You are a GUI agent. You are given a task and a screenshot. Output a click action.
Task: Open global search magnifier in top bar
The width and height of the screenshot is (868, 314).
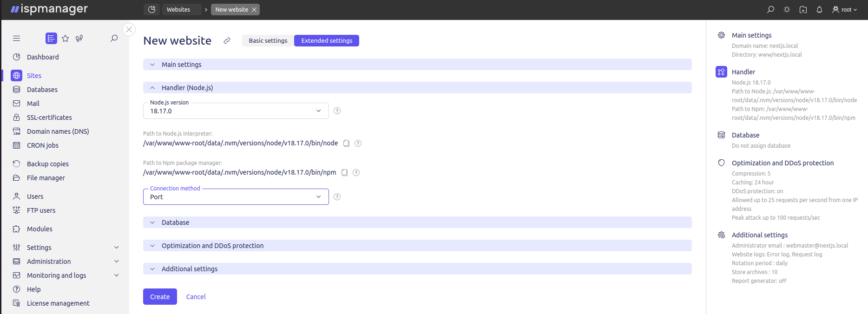pyautogui.click(x=770, y=9)
